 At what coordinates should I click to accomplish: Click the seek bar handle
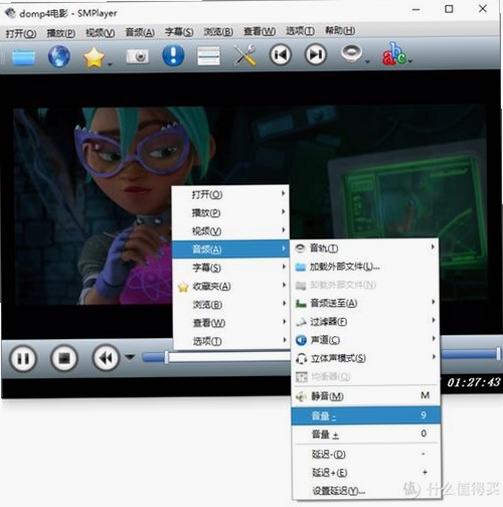(166, 357)
